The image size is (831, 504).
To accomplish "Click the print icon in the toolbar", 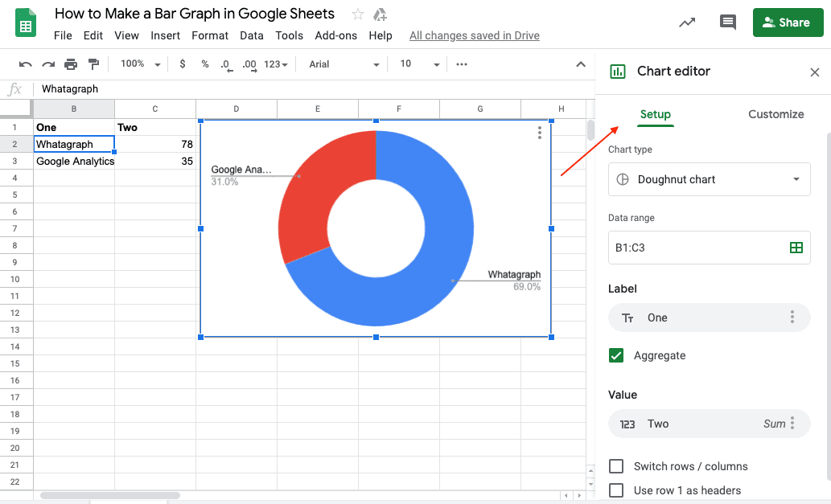I will 71,64.
